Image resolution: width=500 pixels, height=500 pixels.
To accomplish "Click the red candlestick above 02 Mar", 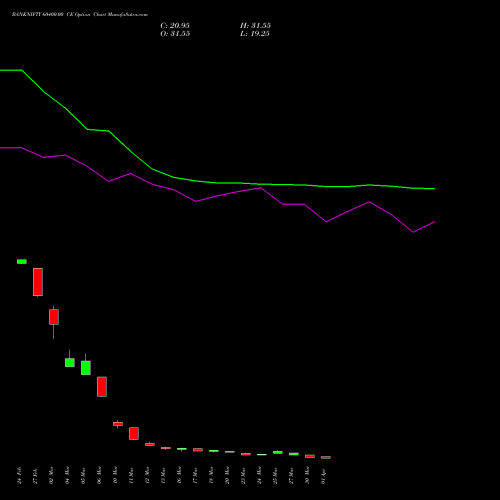I will point(54,317).
